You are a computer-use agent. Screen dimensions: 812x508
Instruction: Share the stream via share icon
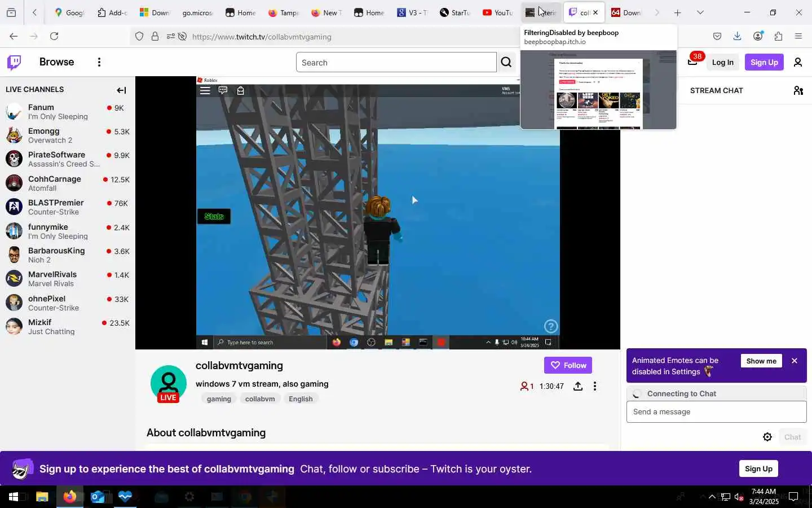[578, 386]
